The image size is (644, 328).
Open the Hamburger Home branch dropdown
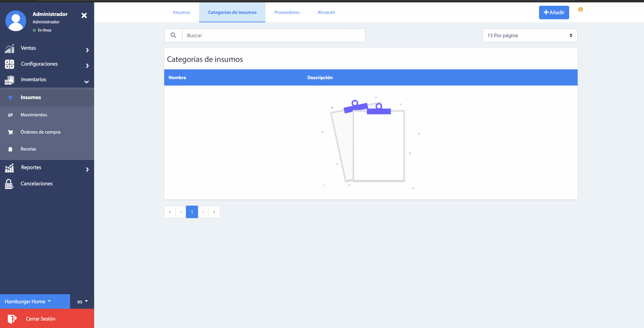tap(28, 302)
